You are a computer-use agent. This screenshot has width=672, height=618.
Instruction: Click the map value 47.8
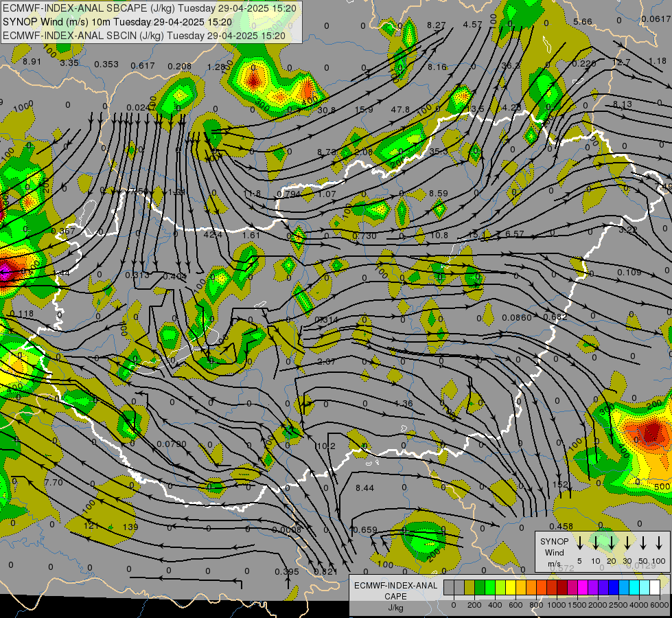[400, 110]
